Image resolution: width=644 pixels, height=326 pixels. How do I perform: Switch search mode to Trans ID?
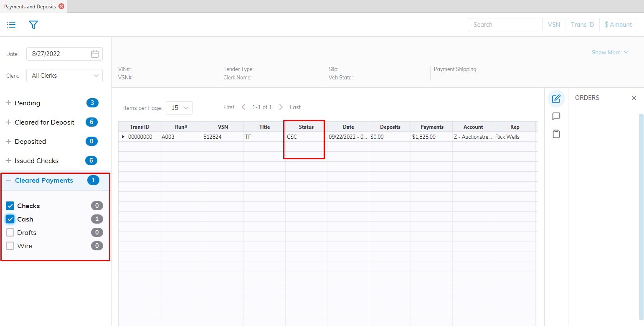point(582,25)
